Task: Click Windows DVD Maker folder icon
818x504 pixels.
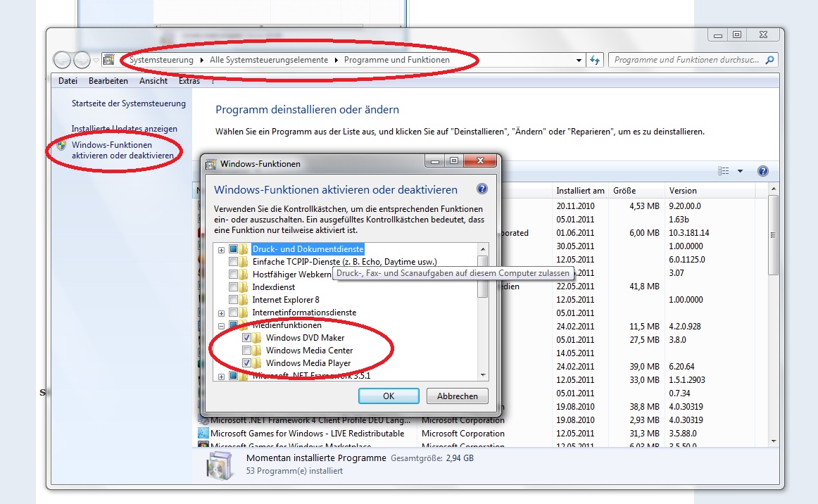Action: (x=257, y=338)
